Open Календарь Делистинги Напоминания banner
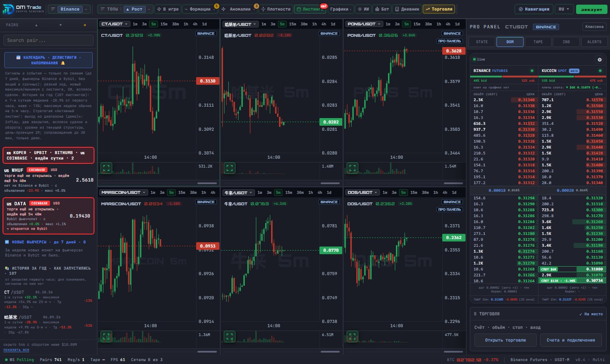 [49, 60]
